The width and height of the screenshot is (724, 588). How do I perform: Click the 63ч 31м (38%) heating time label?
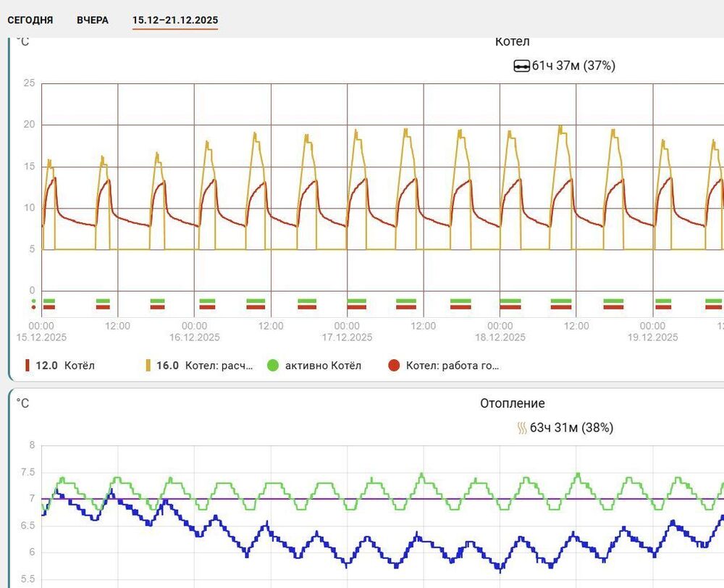[x=572, y=428]
